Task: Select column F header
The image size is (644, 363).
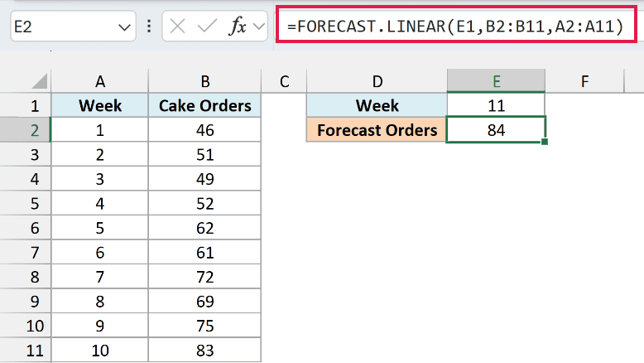Action: [x=585, y=81]
